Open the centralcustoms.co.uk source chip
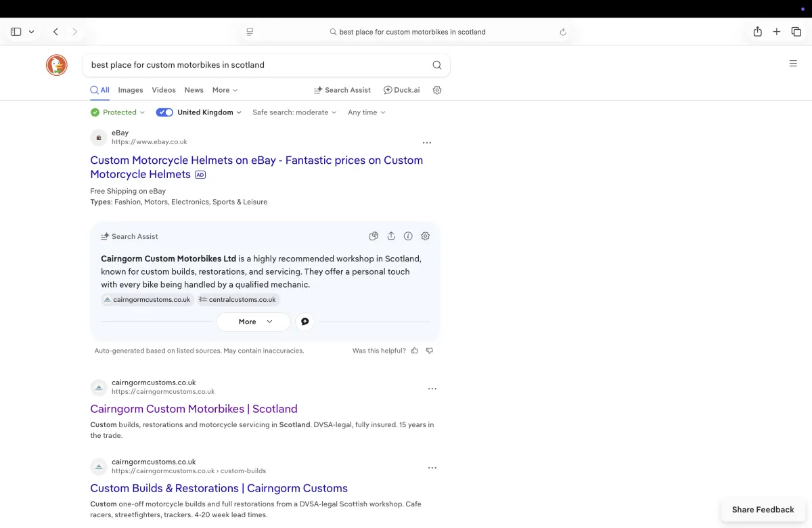This screenshot has width=812, height=528. click(x=238, y=299)
